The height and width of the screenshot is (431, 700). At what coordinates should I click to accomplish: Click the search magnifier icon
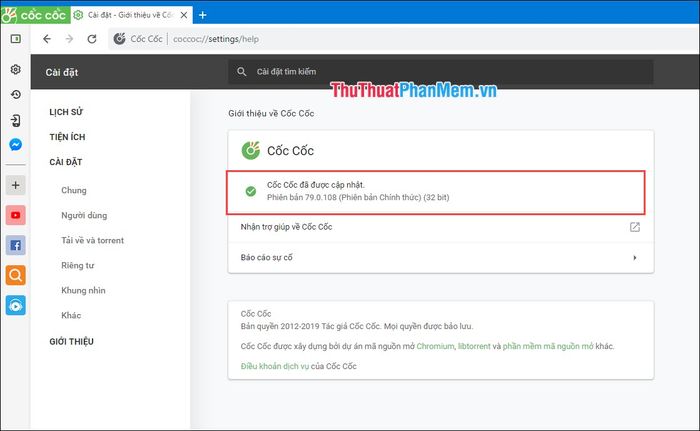(x=242, y=71)
